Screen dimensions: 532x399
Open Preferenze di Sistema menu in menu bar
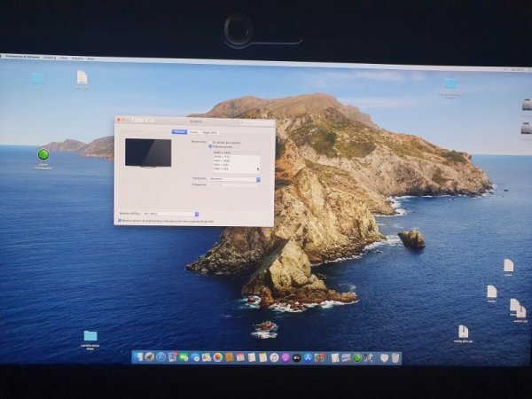pyautogui.click(x=23, y=57)
